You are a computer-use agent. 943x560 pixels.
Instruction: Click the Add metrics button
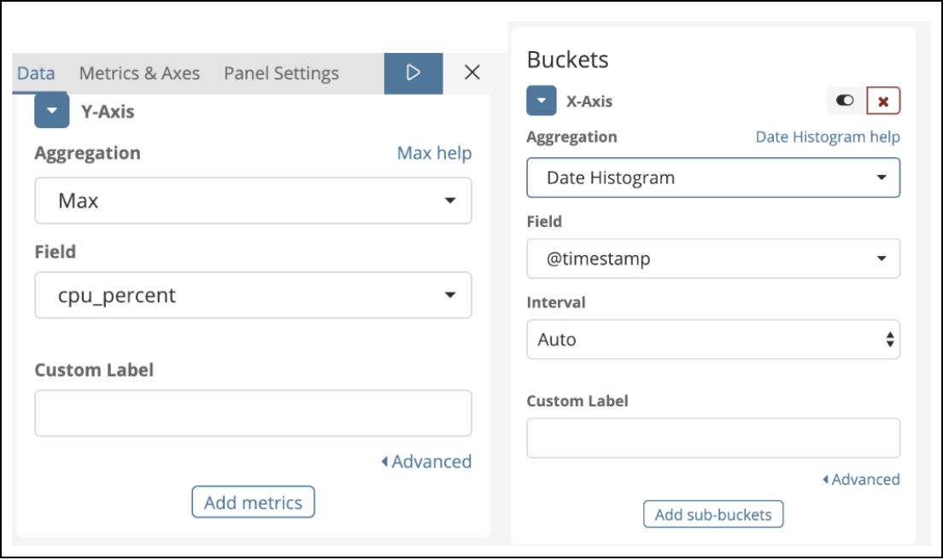point(253,503)
